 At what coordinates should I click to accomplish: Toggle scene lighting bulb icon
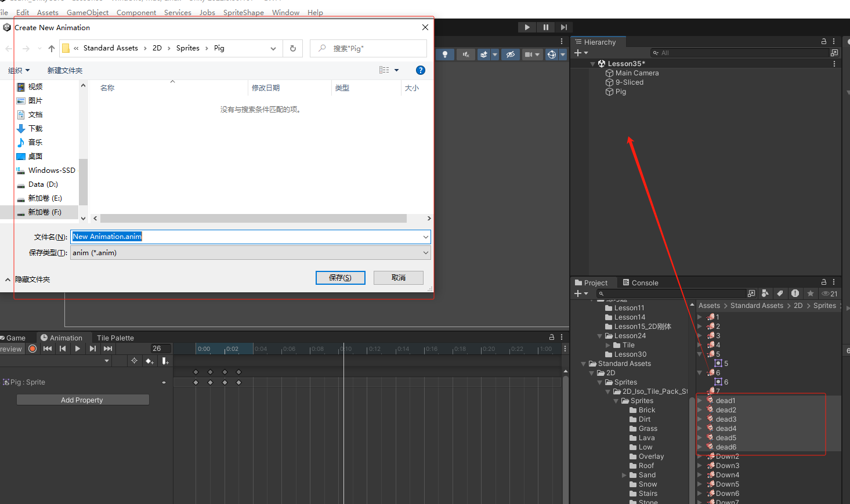[x=445, y=55]
